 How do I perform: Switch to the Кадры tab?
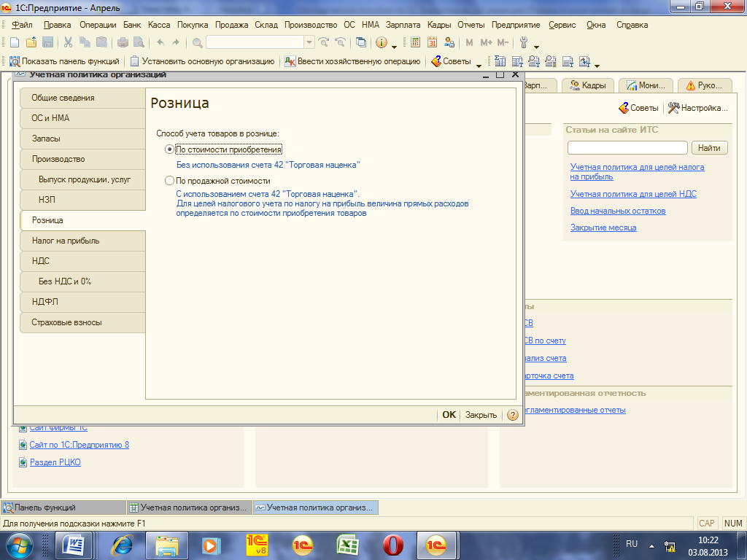tap(589, 85)
